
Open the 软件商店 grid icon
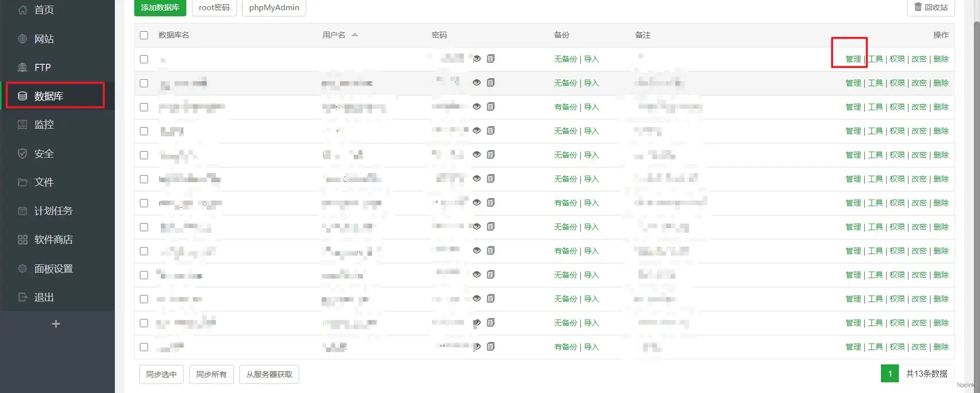point(22,239)
